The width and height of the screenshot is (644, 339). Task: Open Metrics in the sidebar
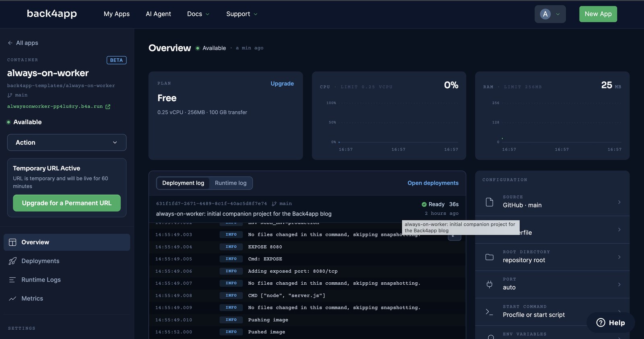click(x=67, y=298)
